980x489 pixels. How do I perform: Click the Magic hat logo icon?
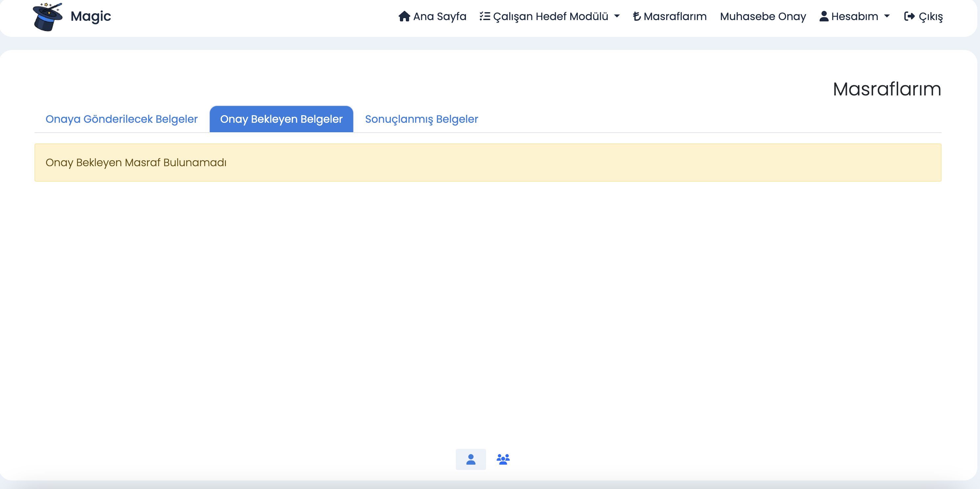[x=48, y=17]
